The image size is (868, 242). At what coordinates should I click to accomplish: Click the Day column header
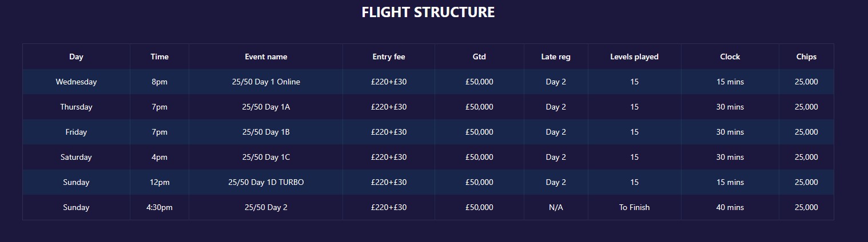[76, 57]
